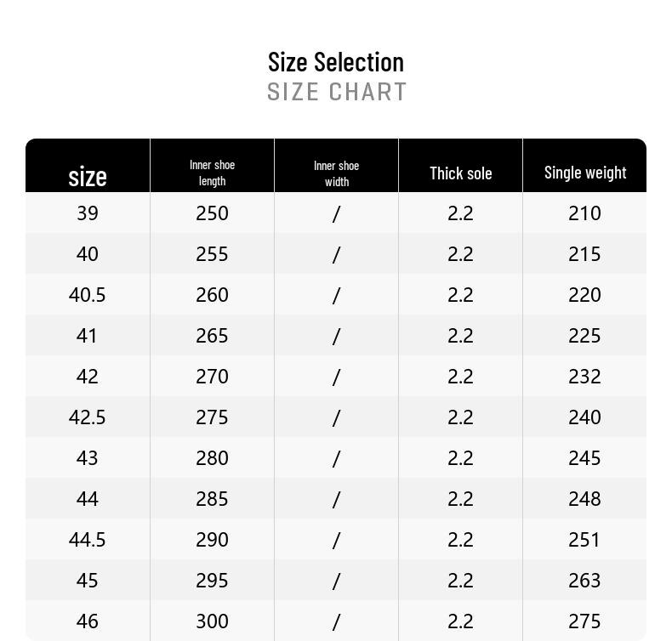
Task: Select the size 46 cell
Action: click(88, 621)
